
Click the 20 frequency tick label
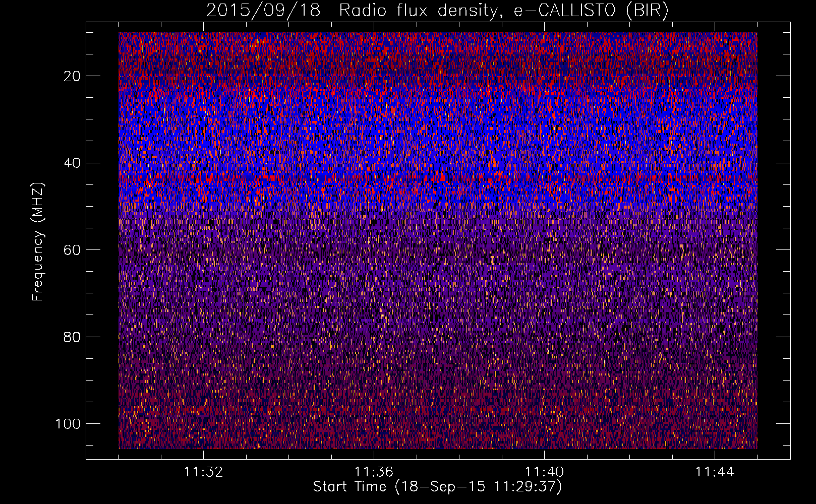click(73, 76)
